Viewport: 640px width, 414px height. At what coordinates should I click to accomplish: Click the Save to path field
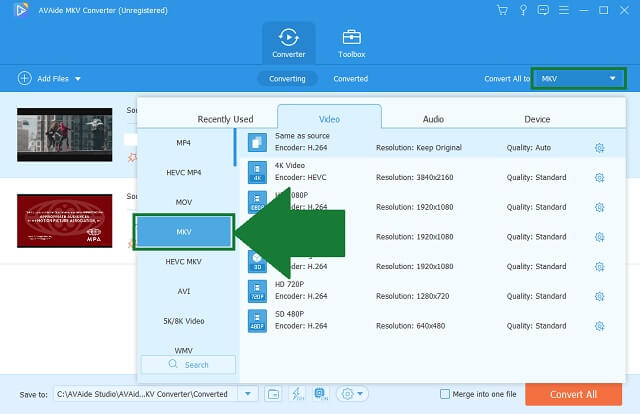[146, 394]
